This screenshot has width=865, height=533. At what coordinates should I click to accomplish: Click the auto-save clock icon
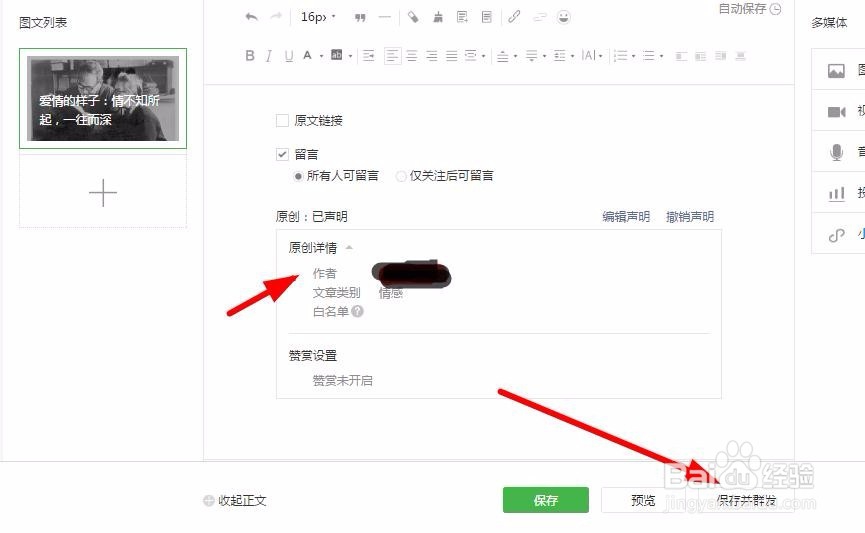[776, 9]
